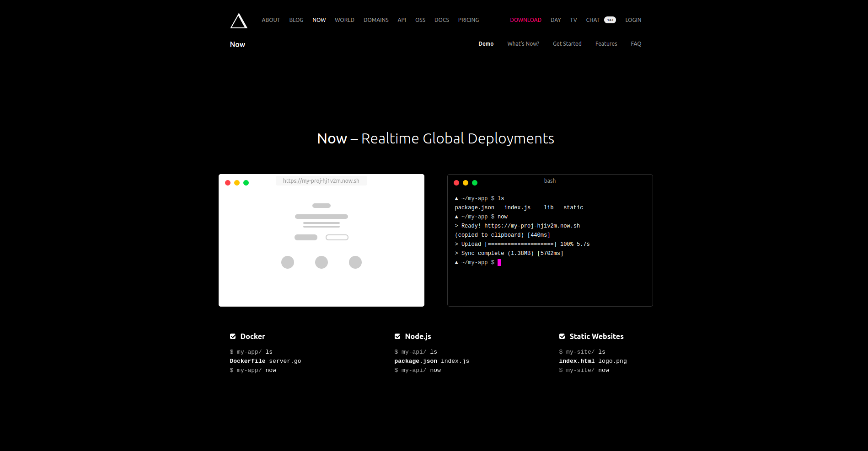Click the yellow dot in bash terminal

click(x=466, y=183)
